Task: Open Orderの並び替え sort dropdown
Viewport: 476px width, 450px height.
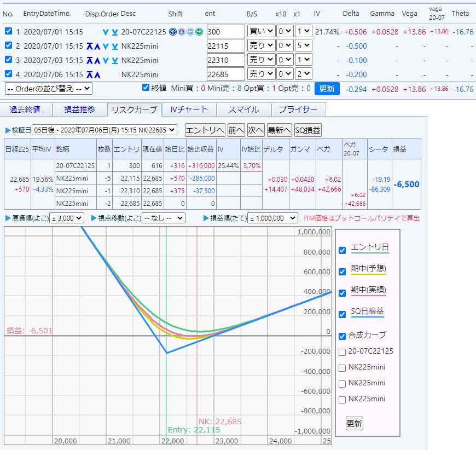Action: point(49,89)
